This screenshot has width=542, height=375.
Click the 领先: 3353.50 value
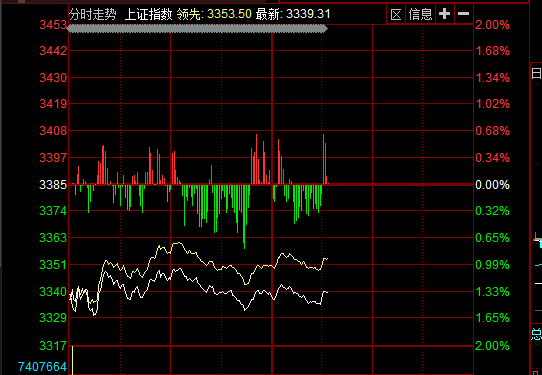pyautogui.click(x=214, y=14)
